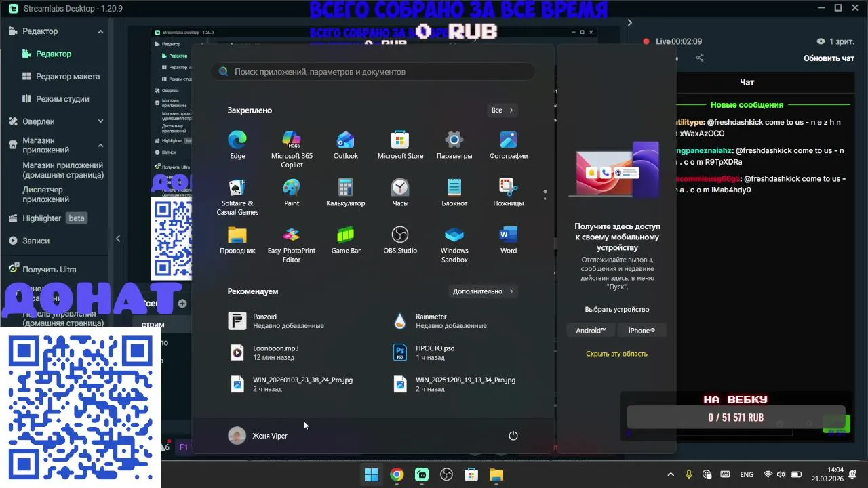Open Microsoft Store pinned app

pos(400,145)
